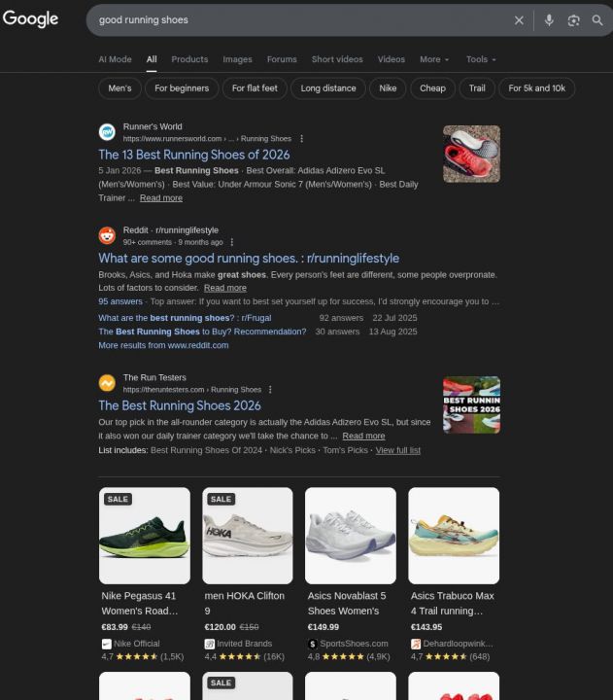Open the Videos tab
Viewport: 613px width, 700px height.
[x=392, y=59]
